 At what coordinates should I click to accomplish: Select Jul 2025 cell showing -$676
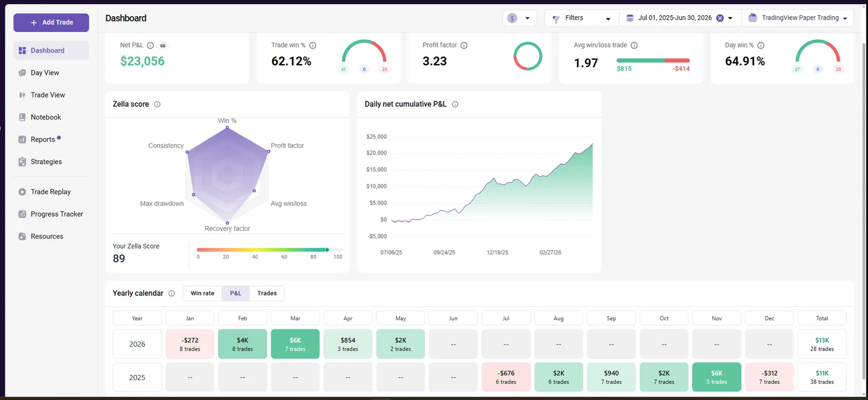point(506,377)
